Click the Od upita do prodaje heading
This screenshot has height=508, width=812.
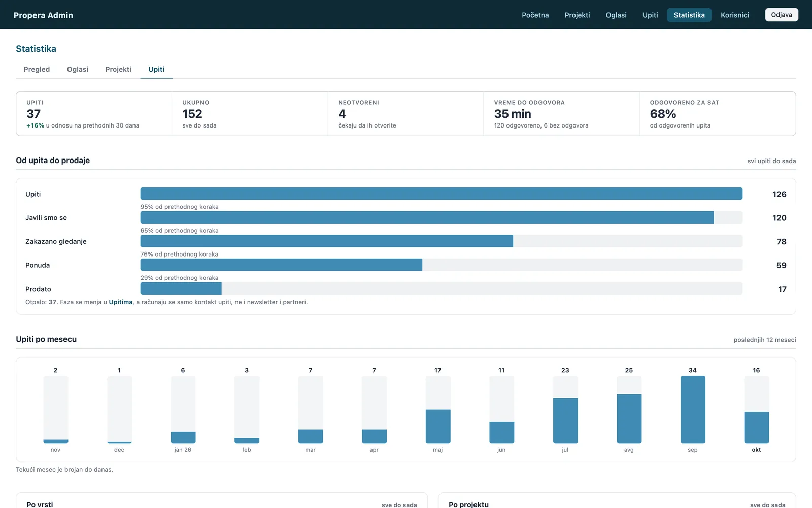point(53,161)
